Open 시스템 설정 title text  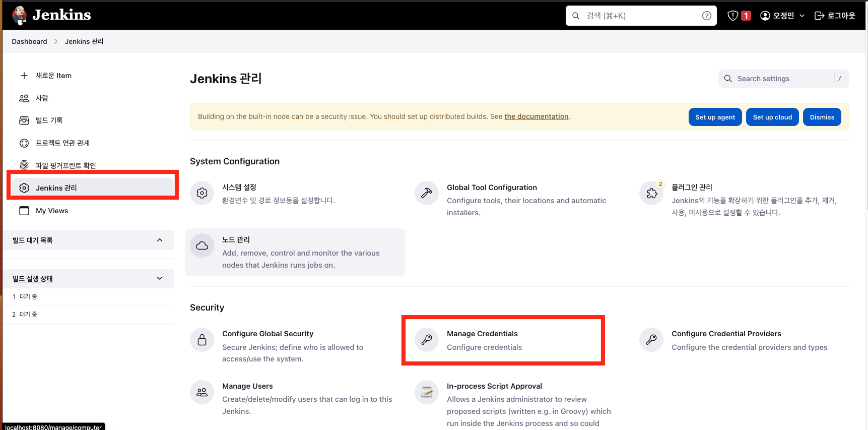pos(239,187)
